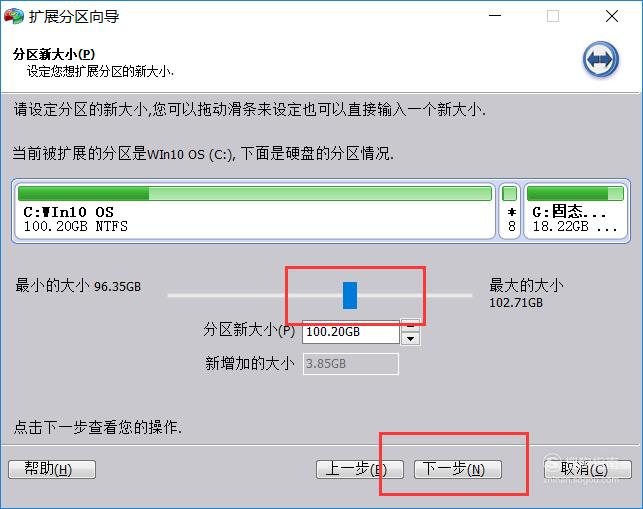The image size is (643, 509).
Task: Select the small unallocated partition marked *
Action: [x=510, y=211]
